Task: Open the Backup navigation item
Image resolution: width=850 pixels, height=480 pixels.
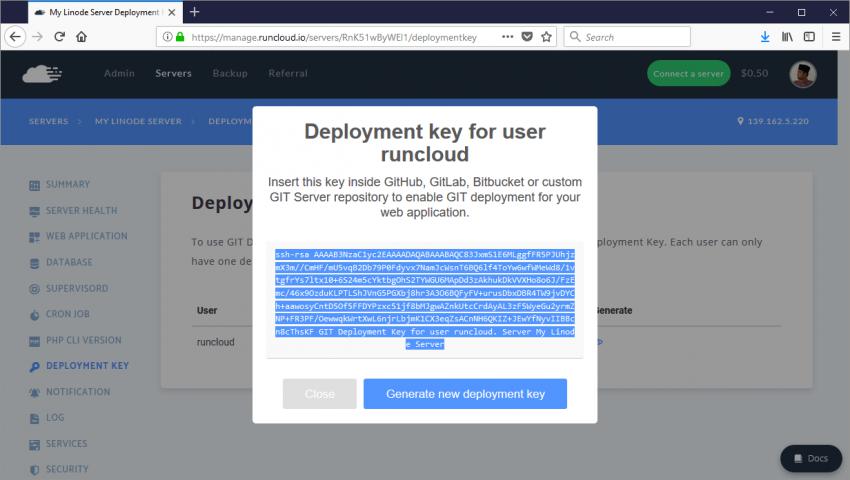Action: 230,73
